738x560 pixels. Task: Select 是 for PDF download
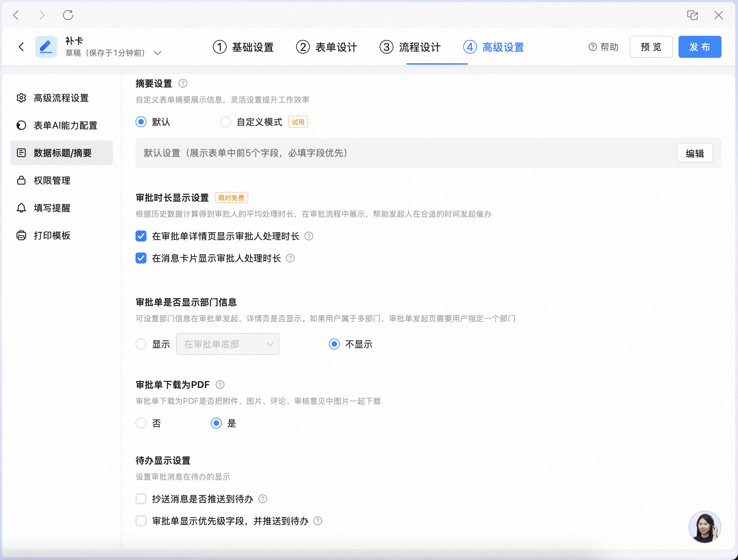click(x=216, y=423)
